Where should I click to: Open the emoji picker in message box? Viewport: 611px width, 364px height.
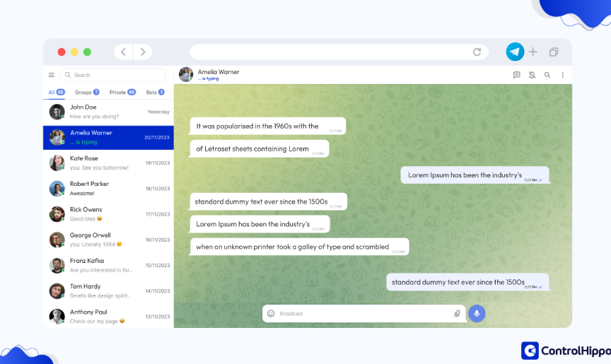pos(271,313)
